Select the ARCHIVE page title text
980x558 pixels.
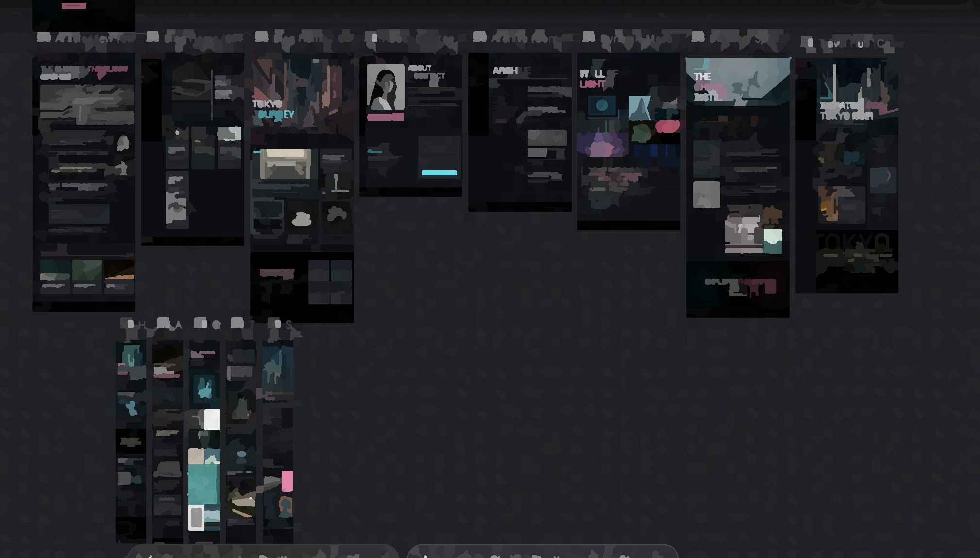pyautogui.click(x=511, y=70)
